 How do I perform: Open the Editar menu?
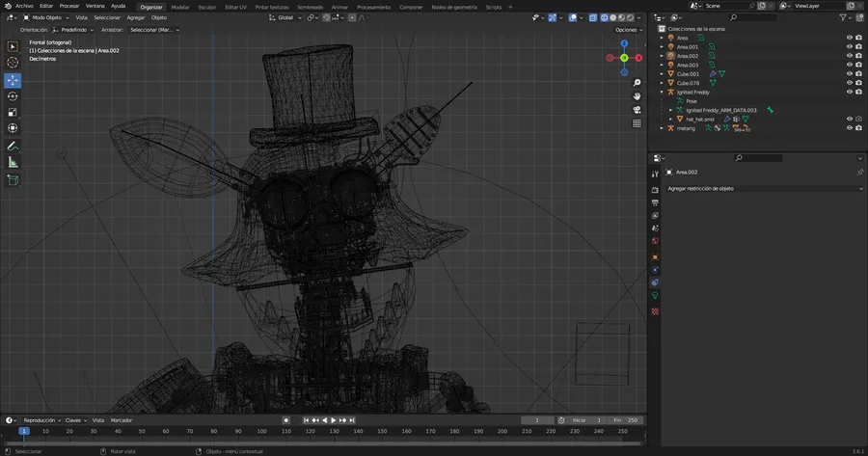(x=46, y=6)
